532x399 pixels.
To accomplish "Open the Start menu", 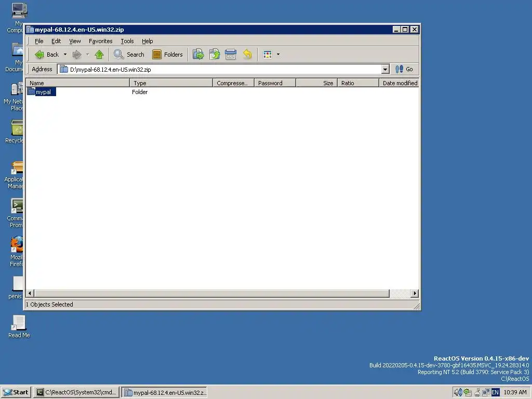I will point(16,393).
